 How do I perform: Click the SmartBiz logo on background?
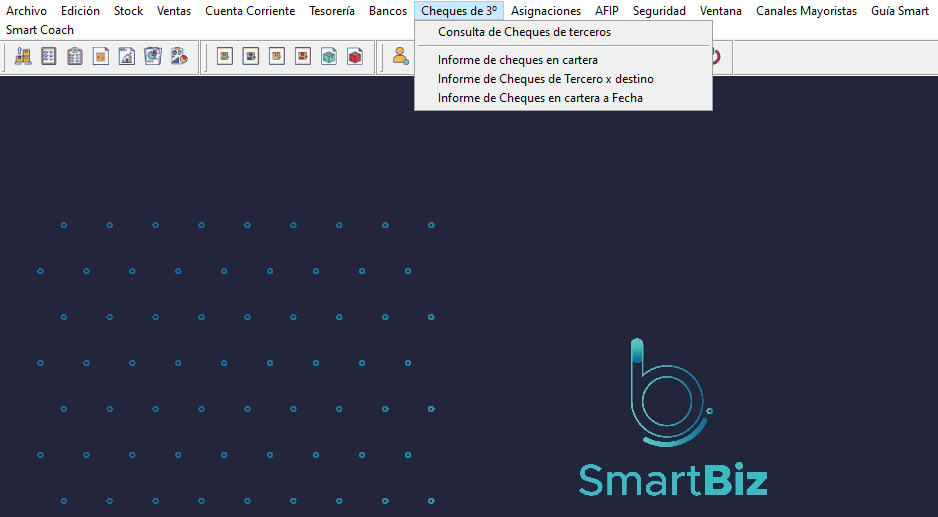pos(672,420)
